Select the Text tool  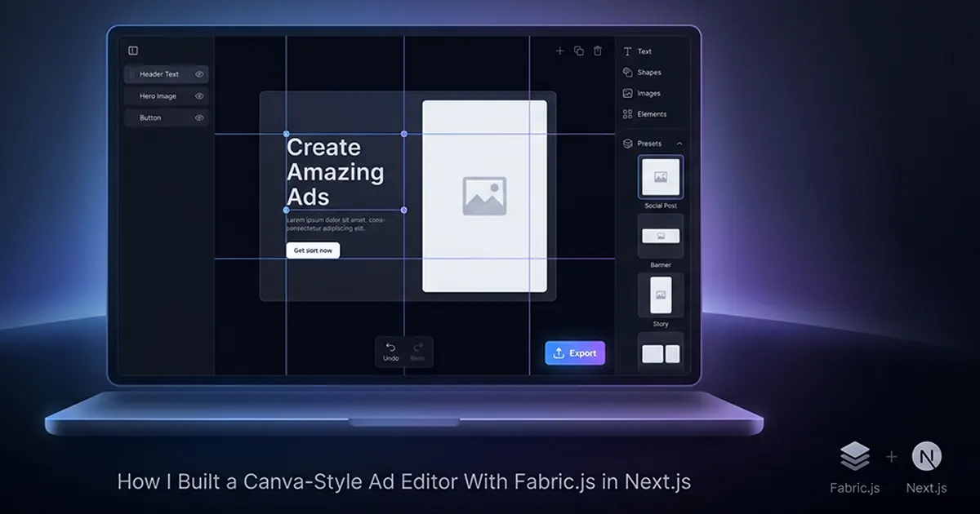(637, 51)
